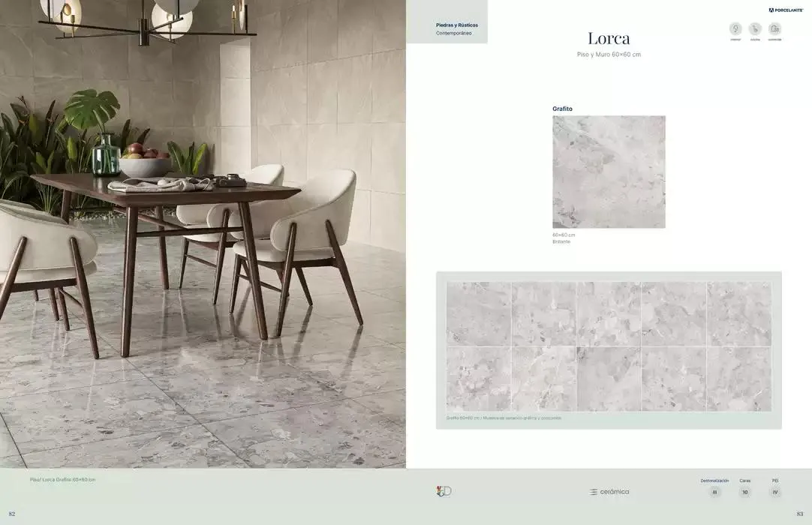Click the Piso Lorca Grafito photo caption
812x525 pixels.
[63, 479]
